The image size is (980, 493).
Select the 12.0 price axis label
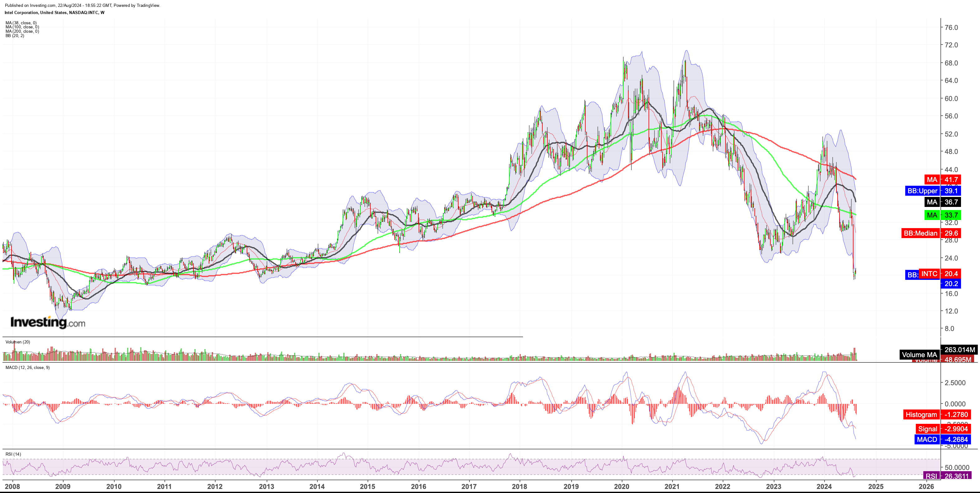pyautogui.click(x=951, y=311)
